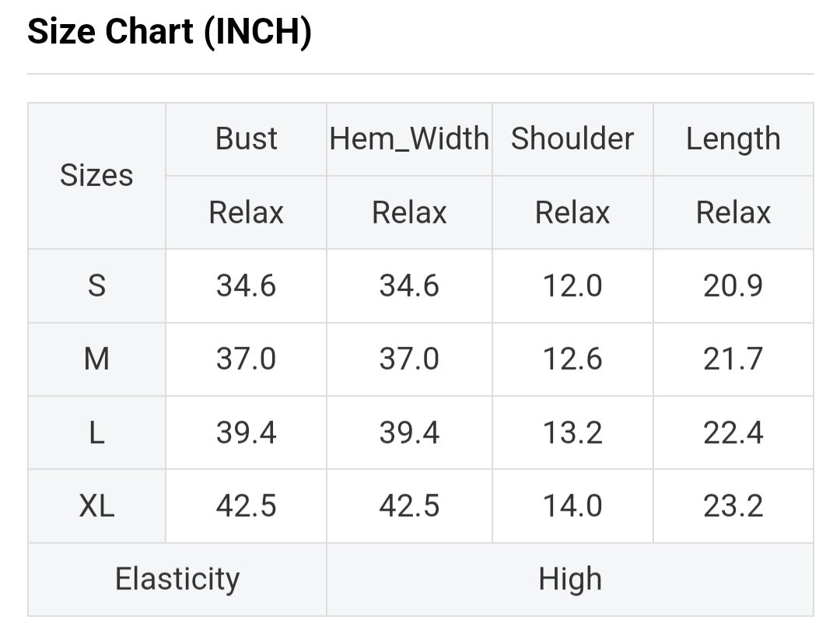The height and width of the screenshot is (635, 840).
Task: Click the Elasticity row label
Action: click(177, 580)
